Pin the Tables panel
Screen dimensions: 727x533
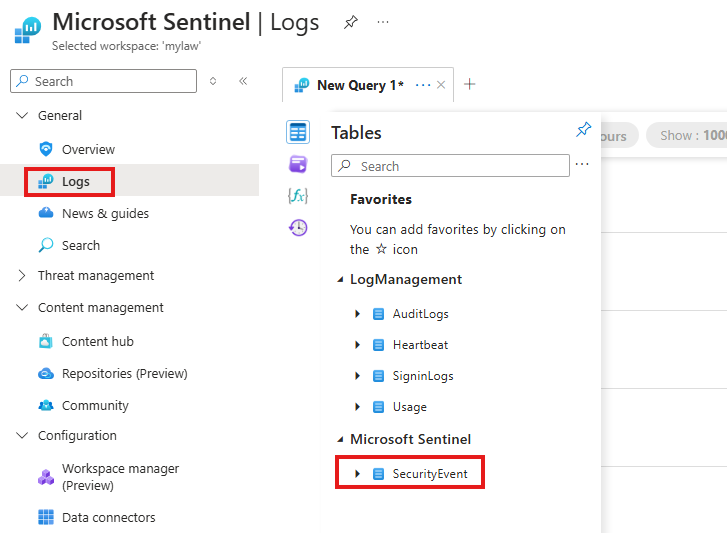click(x=584, y=130)
